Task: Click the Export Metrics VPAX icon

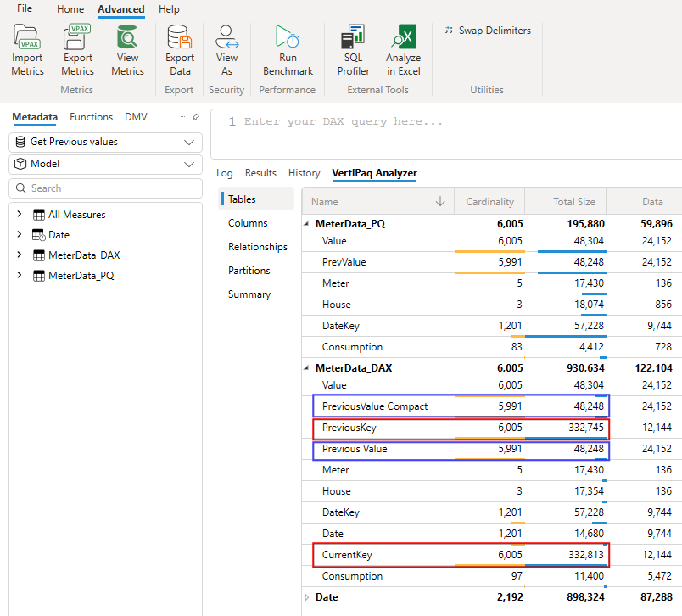Action: [77, 36]
